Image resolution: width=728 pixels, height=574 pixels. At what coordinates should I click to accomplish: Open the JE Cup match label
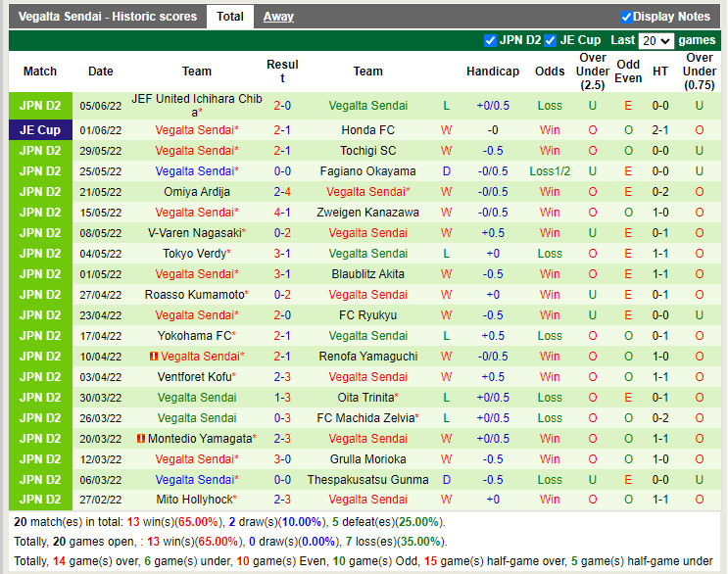coord(40,130)
